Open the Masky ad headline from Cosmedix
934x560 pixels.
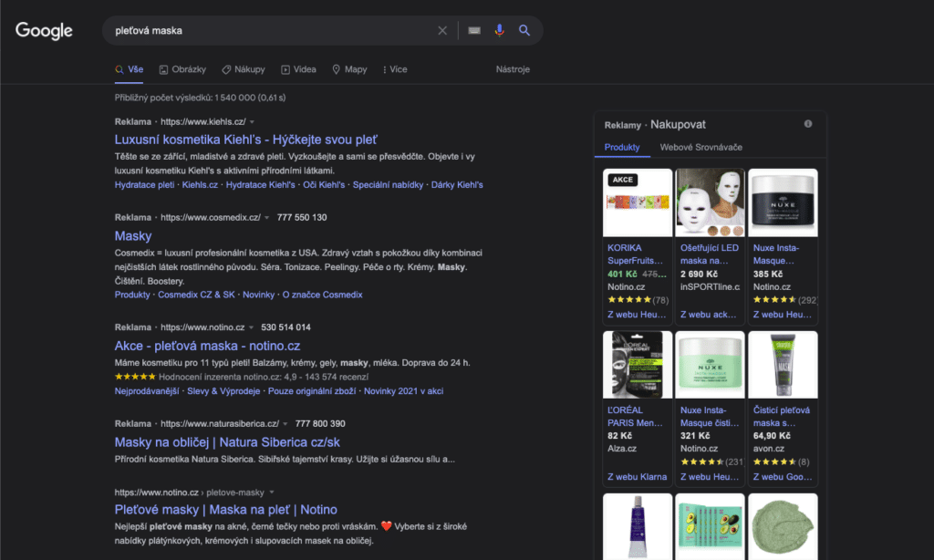coord(133,236)
